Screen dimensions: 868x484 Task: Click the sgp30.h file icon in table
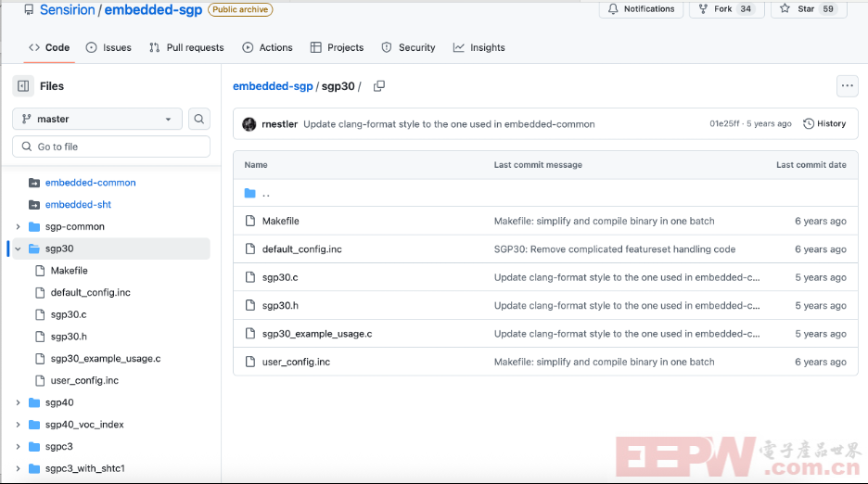[x=250, y=305]
